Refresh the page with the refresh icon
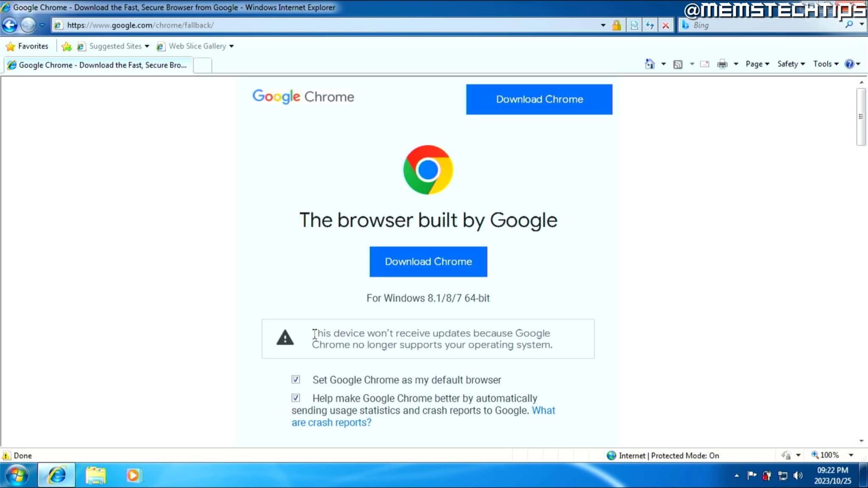Viewport: 868px width, 488px height. point(650,25)
